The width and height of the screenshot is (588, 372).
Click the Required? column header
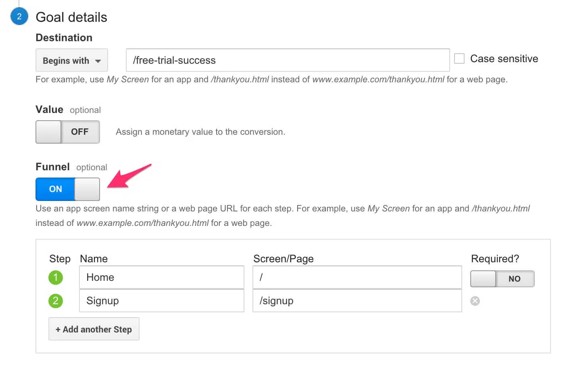click(x=495, y=259)
